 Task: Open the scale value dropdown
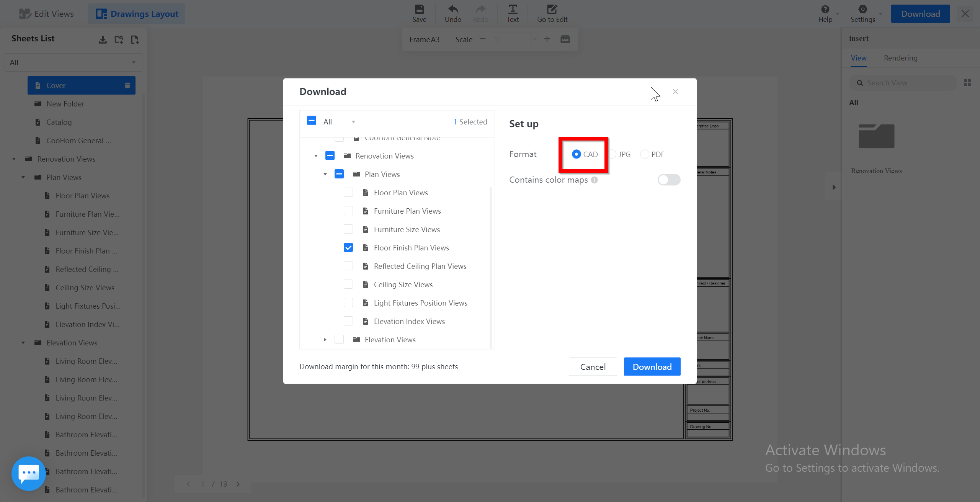click(x=535, y=39)
